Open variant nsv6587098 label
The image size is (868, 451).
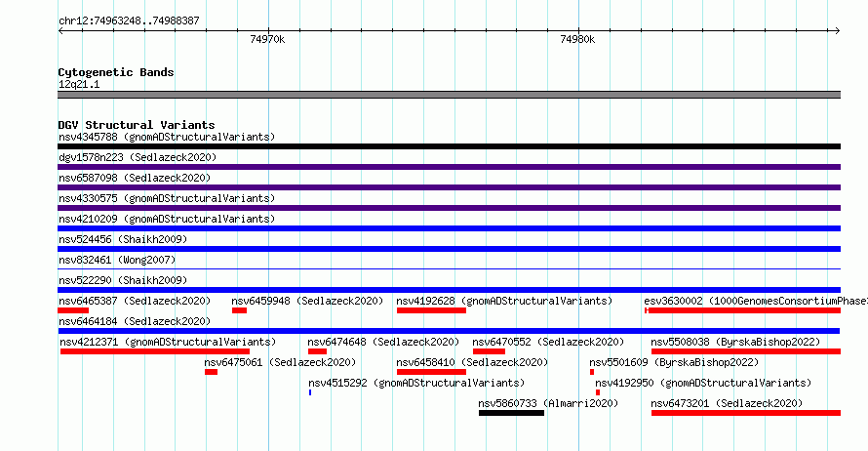coord(135,178)
